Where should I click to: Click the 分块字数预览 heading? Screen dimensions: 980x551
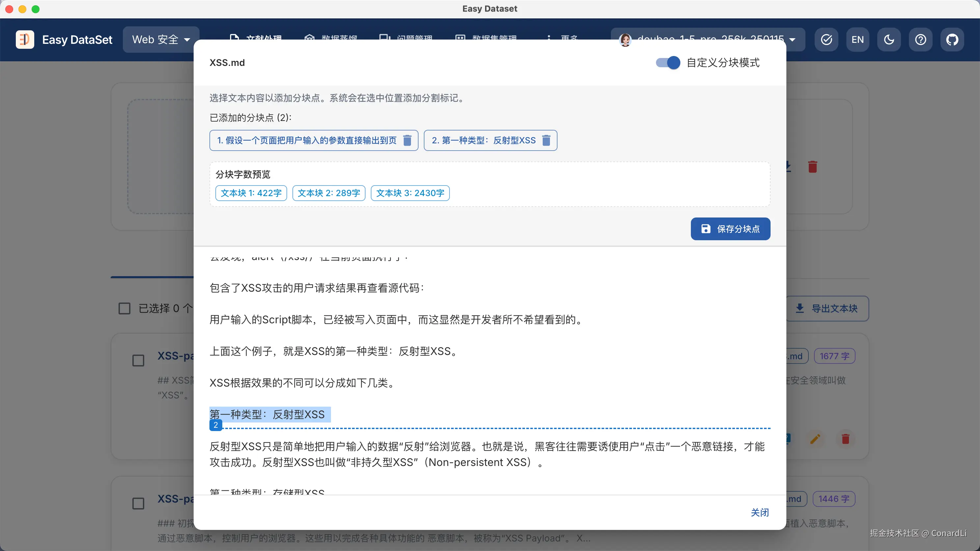(x=243, y=174)
